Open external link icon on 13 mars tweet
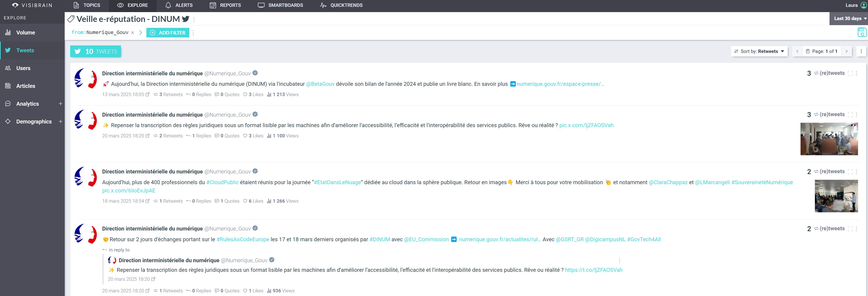This screenshot has height=296, width=868. [x=147, y=94]
